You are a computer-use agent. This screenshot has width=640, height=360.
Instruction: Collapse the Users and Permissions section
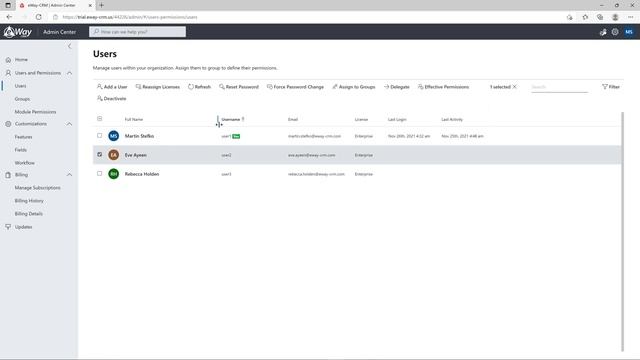(x=69, y=73)
